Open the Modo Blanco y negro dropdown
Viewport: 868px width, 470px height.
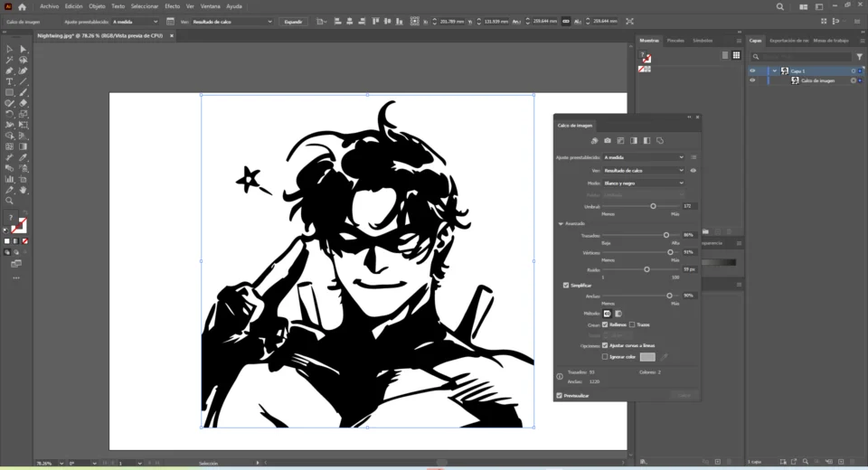pos(644,183)
